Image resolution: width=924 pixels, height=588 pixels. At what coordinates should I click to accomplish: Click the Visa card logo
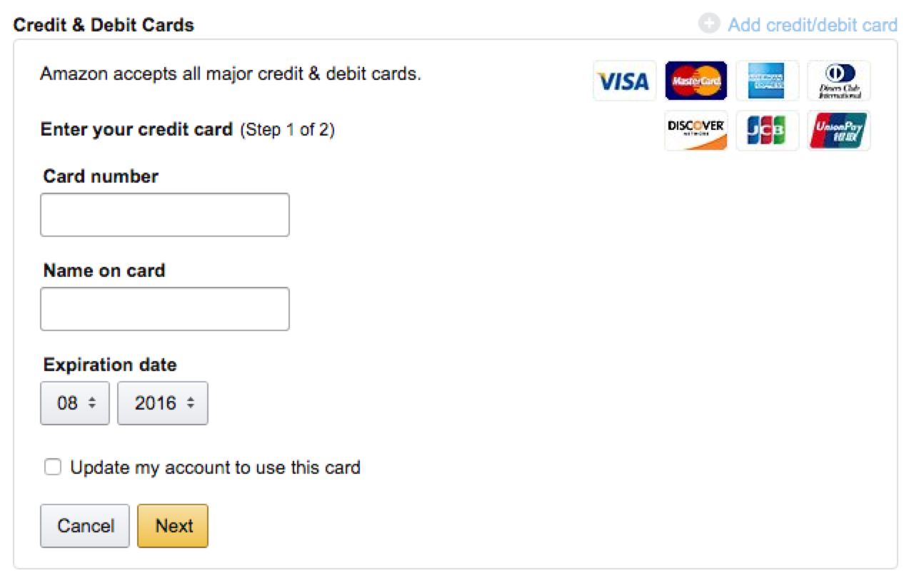(x=624, y=81)
